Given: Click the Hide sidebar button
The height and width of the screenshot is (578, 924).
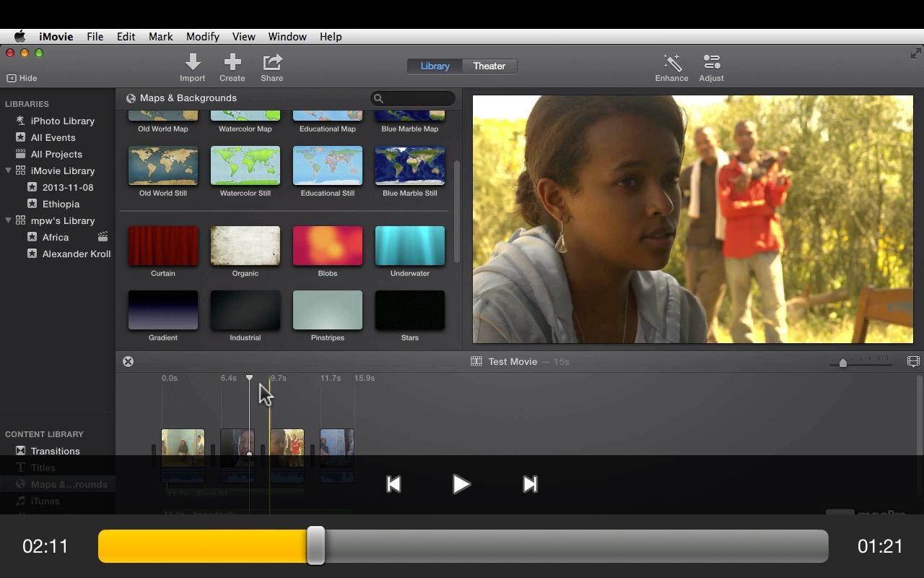Looking at the screenshot, I should 22,78.
